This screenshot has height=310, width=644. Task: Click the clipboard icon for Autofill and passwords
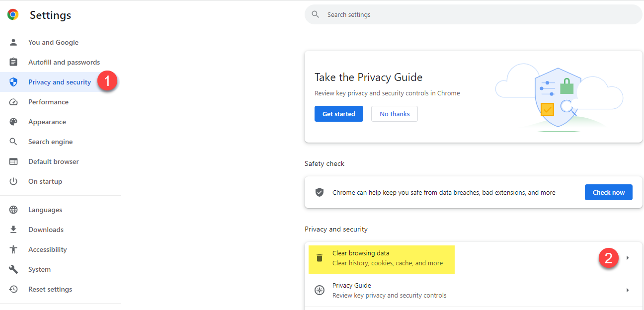pos(13,62)
